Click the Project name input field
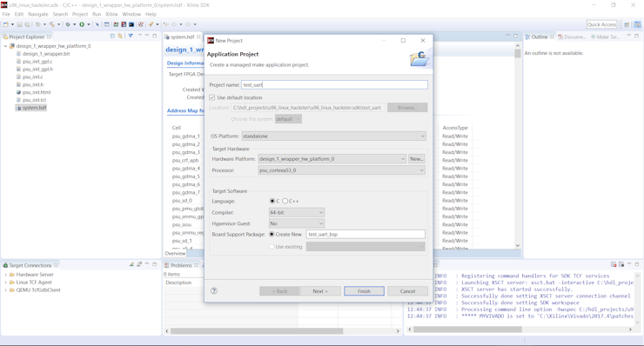The image size is (644, 346). point(334,85)
